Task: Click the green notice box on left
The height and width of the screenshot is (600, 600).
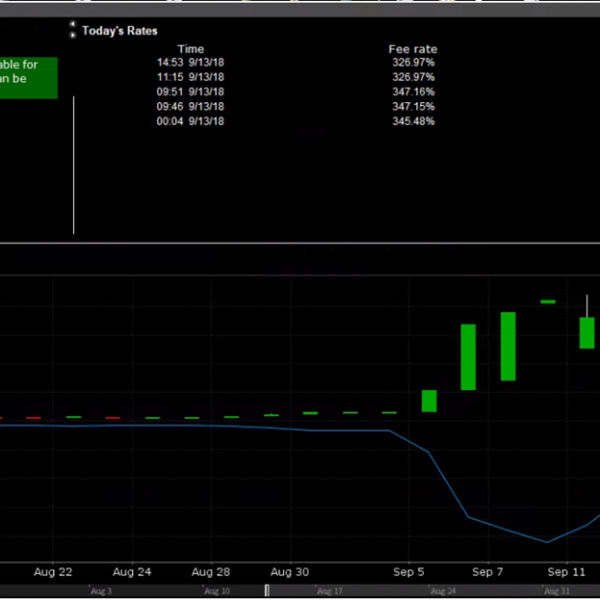Action: click(x=28, y=78)
